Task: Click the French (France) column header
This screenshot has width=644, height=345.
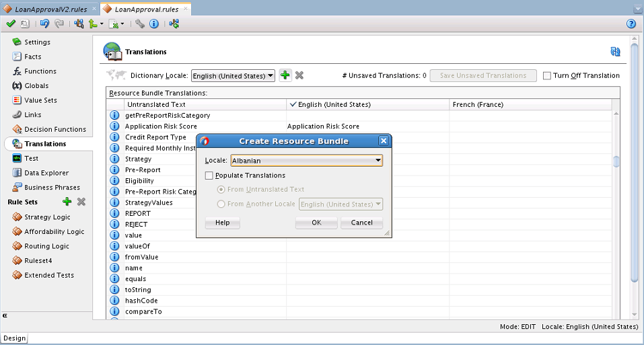Action: [530, 104]
